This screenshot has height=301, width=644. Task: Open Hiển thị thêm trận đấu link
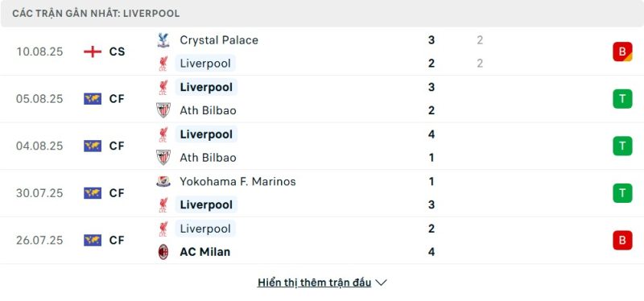click(314, 282)
